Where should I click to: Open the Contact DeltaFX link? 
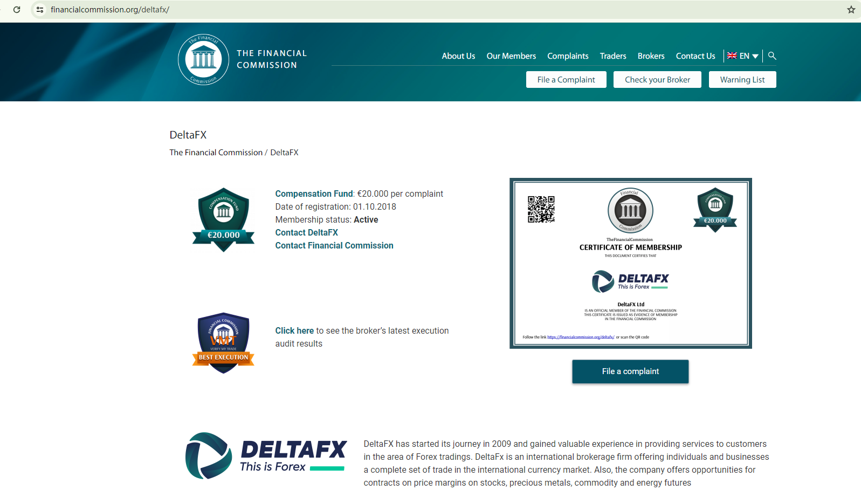pyautogui.click(x=307, y=232)
